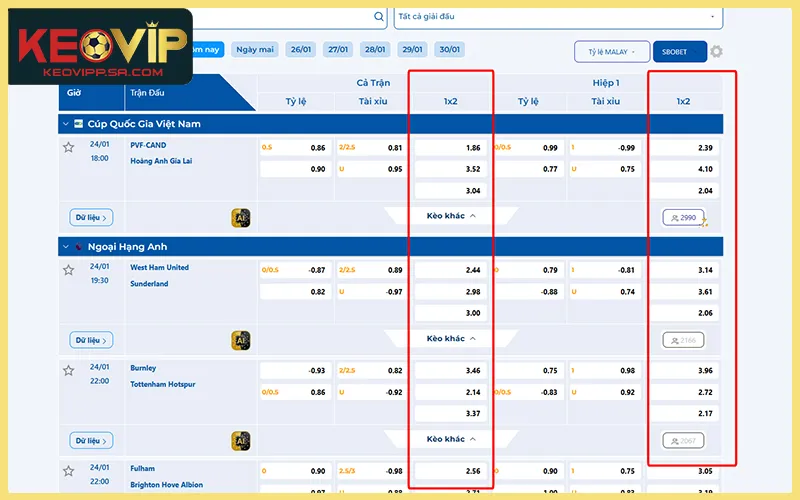Select over 2/2.5 odds 0.81
This screenshot has height=500, width=800.
pyautogui.click(x=373, y=147)
